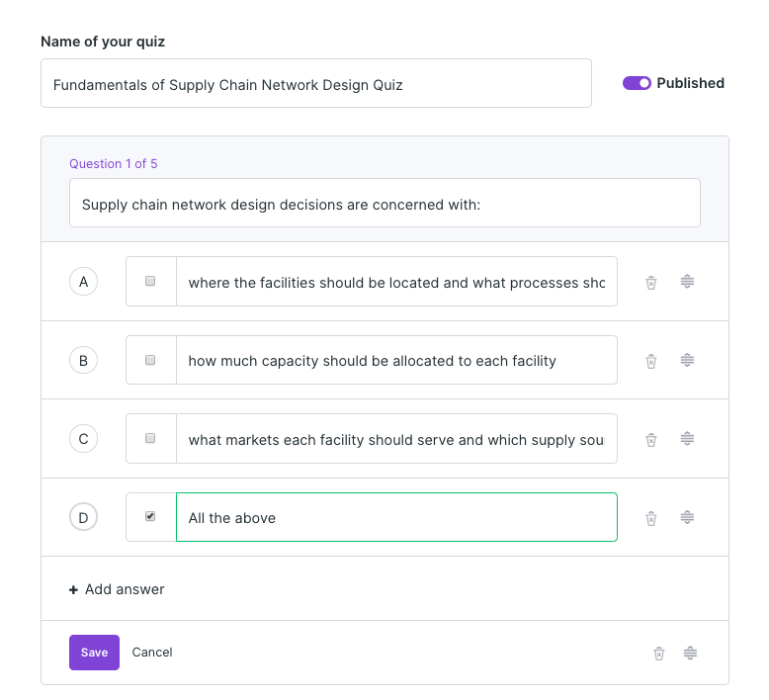Delete answer A with trash icon

click(x=651, y=283)
